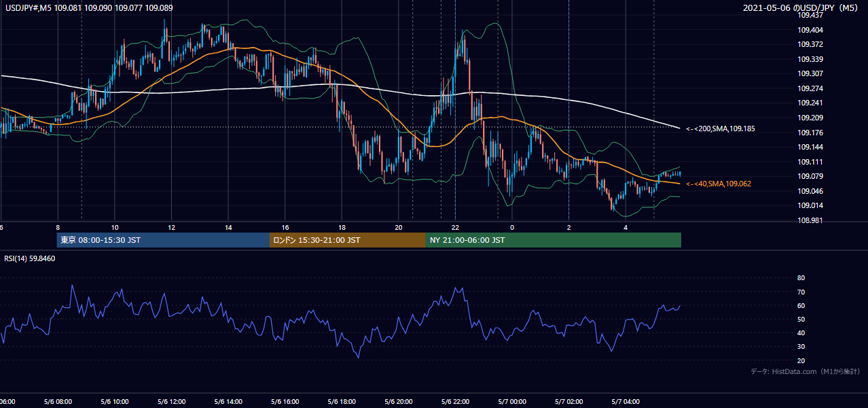Click the 109.339 price axis label
The image size is (868, 408).
point(810,59)
